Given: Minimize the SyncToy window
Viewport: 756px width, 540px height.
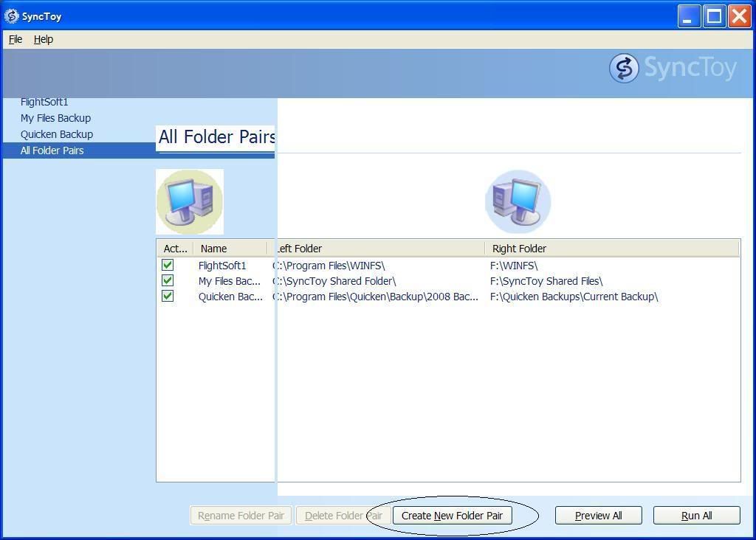Looking at the screenshot, I should (689, 16).
